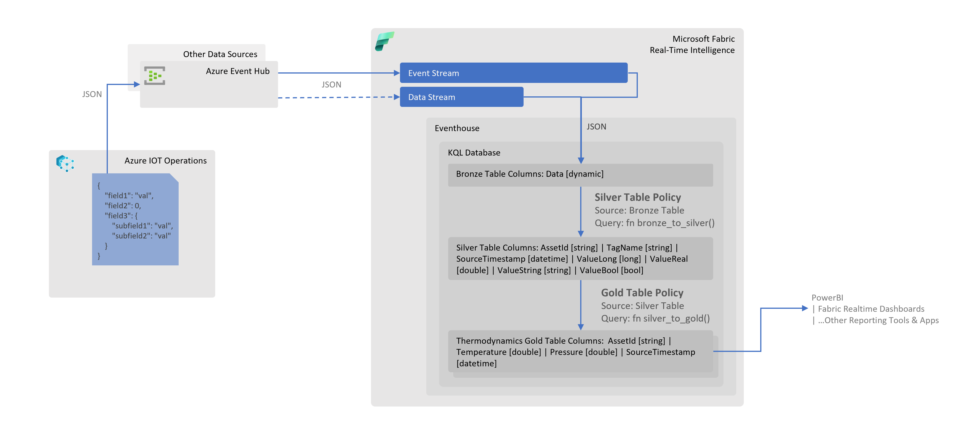Click the Microsoft Fabric Real-Time Intelligence title

point(692,45)
